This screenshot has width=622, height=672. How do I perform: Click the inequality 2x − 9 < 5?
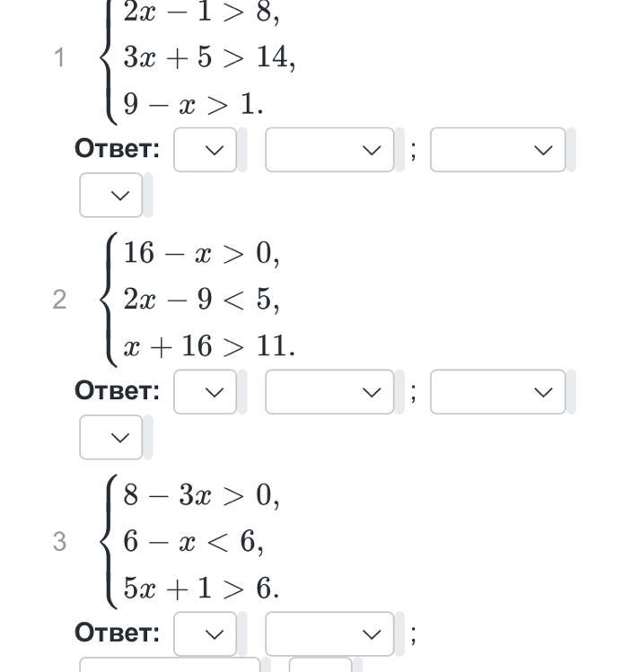(201, 299)
